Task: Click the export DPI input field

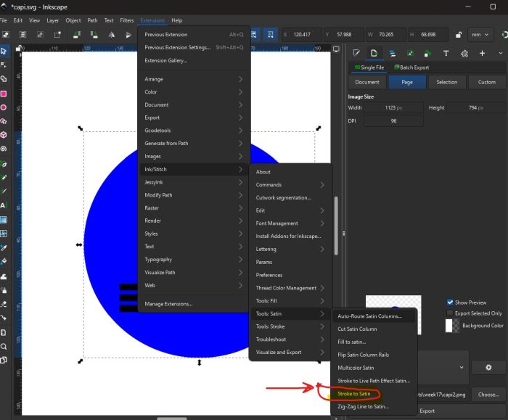Action: coord(393,121)
